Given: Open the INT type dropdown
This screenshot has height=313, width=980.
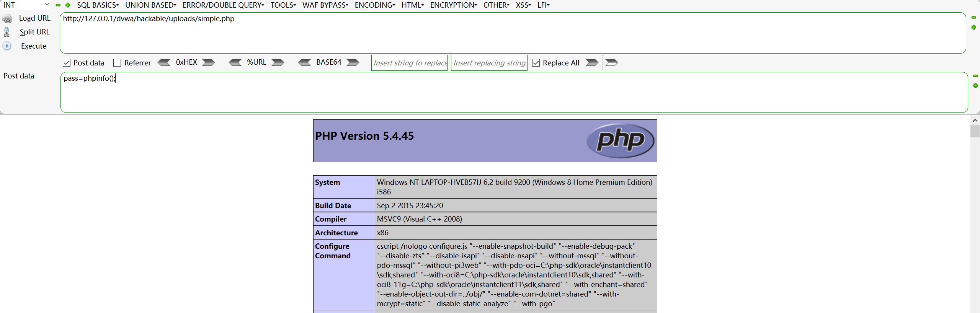Looking at the screenshot, I should click(26, 5).
